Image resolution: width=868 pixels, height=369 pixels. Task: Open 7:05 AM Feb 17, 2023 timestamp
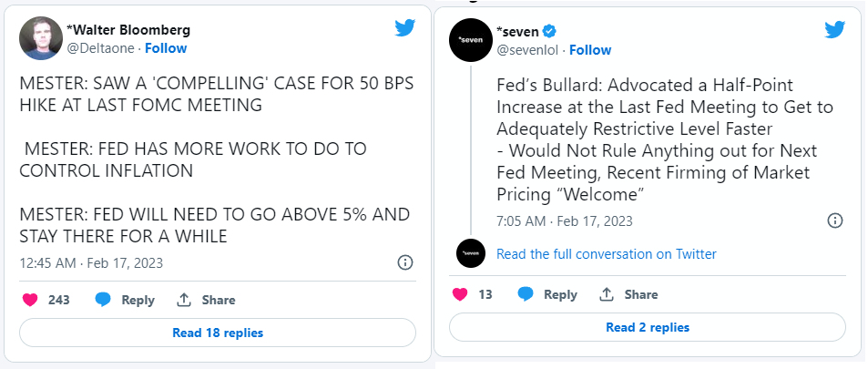(565, 221)
